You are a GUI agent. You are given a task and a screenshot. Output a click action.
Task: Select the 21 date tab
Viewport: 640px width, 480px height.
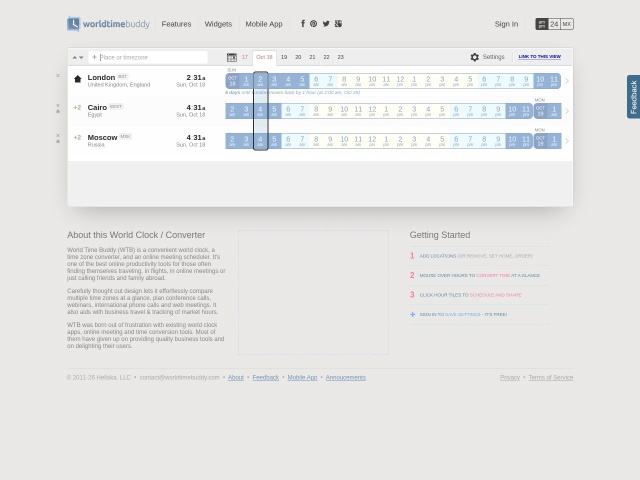pyautogui.click(x=312, y=57)
